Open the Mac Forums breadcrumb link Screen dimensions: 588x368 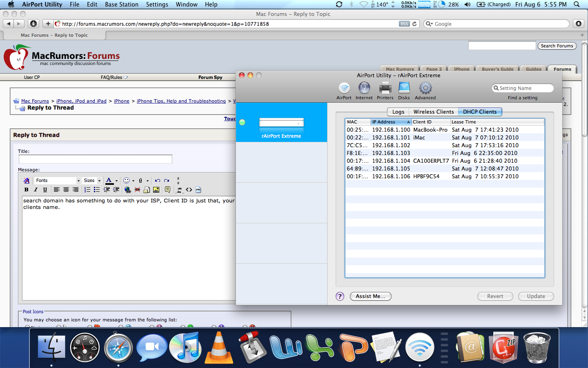click(x=35, y=101)
